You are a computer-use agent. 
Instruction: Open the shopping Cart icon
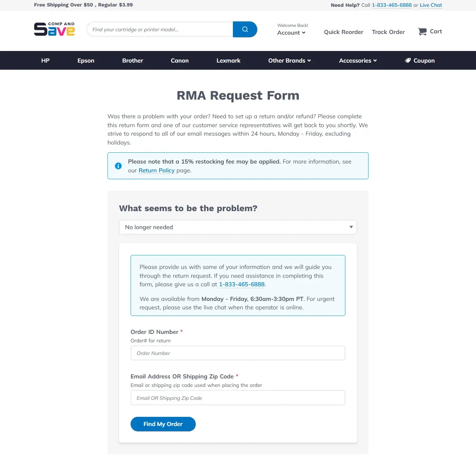(422, 31)
